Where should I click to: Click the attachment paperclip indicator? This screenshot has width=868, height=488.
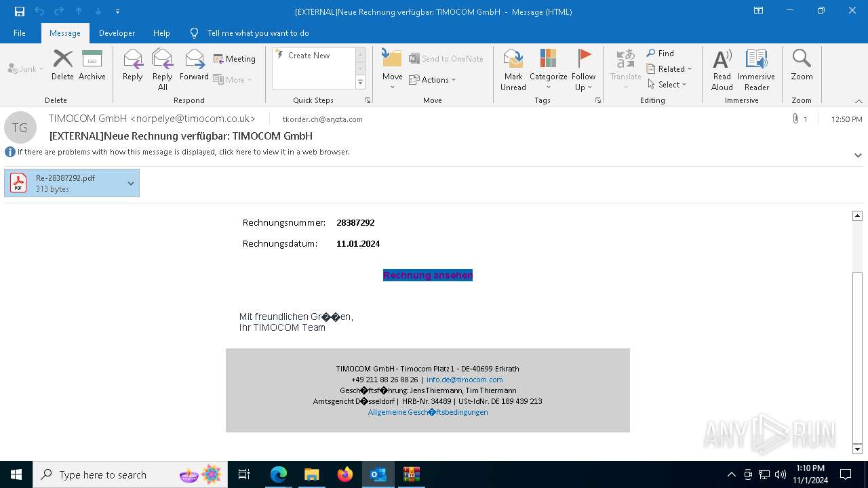click(x=795, y=119)
